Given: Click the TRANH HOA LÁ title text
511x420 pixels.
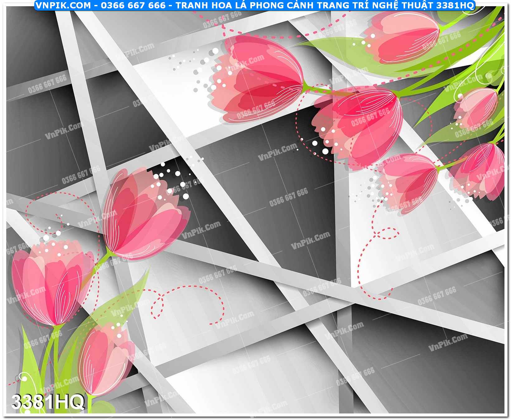Looking at the screenshot, I should pyautogui.click(x=215, y=5).
